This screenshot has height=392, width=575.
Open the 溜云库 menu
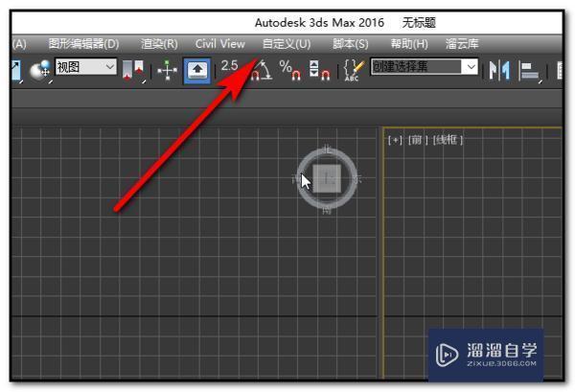click(462, 44)
